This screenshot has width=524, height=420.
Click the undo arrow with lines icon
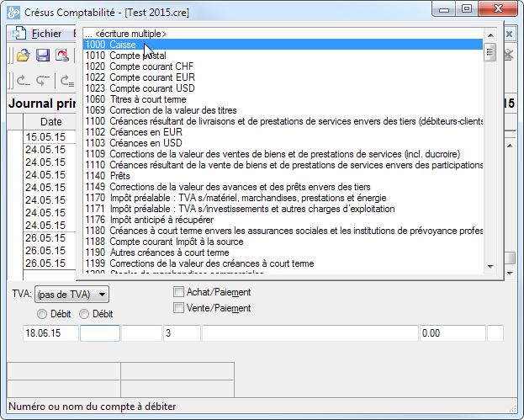coord(66,81)
